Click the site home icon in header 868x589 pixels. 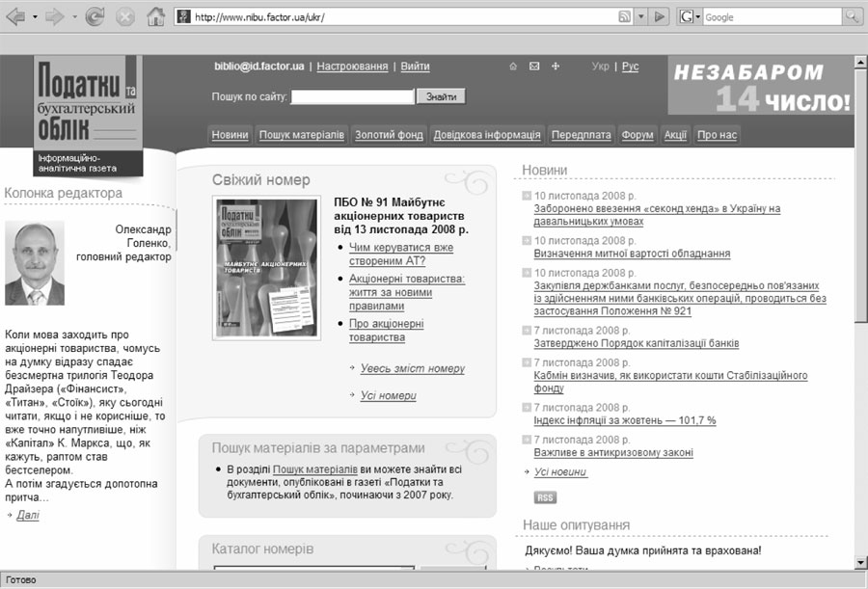pos(514,67)
